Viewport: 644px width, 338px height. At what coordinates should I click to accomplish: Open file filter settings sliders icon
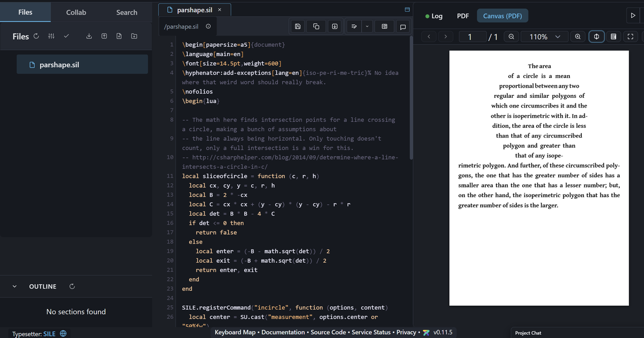click(51, 37)
